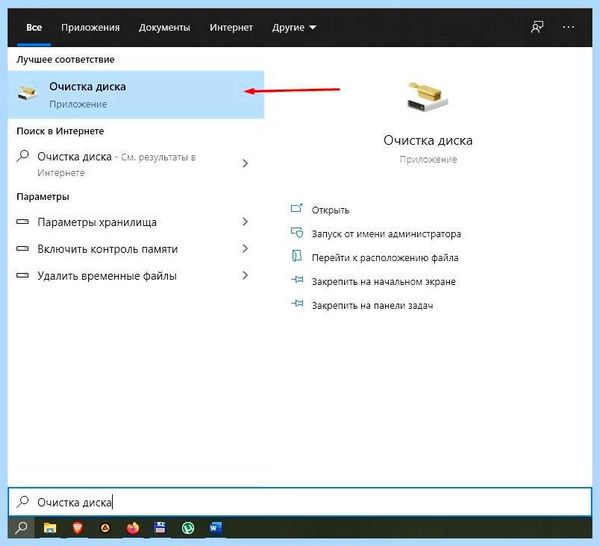Open Microsoft Word from taskbar

pyautogui.click(x=215, y=528)
